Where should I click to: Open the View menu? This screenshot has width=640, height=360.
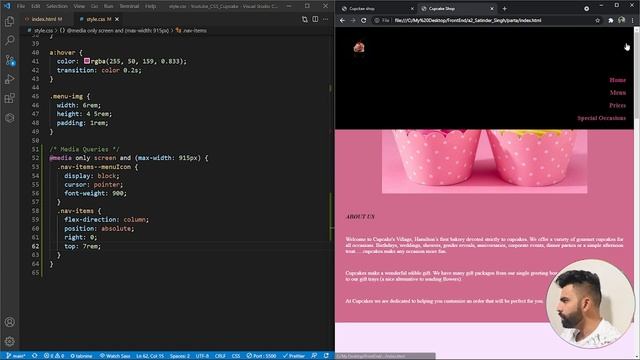pos(79,6)
